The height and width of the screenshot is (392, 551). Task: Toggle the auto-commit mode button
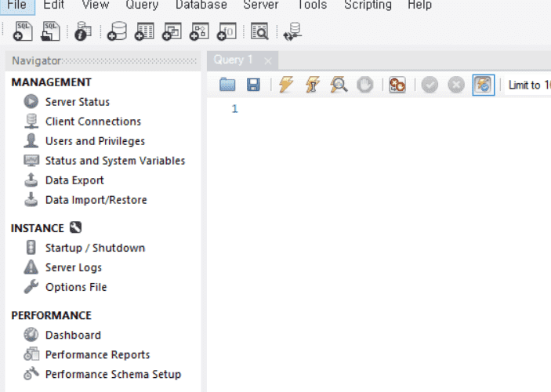click(484, 85)
